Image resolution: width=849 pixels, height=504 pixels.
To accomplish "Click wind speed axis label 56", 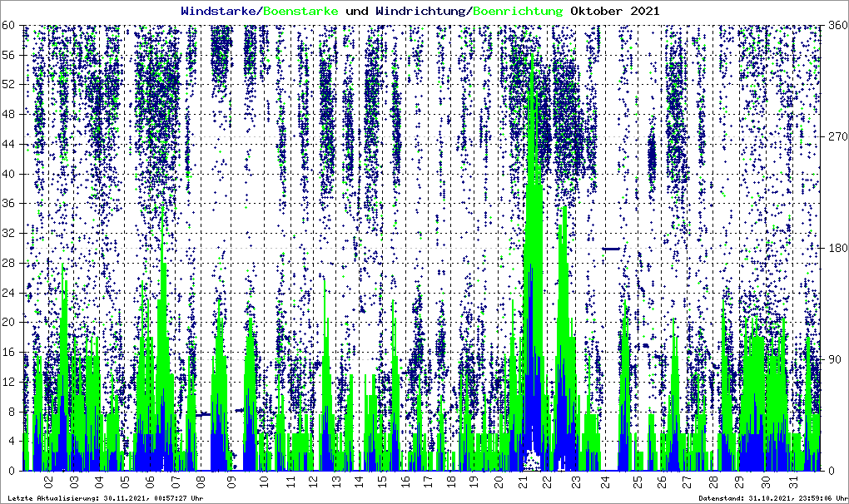I will 8,55.
